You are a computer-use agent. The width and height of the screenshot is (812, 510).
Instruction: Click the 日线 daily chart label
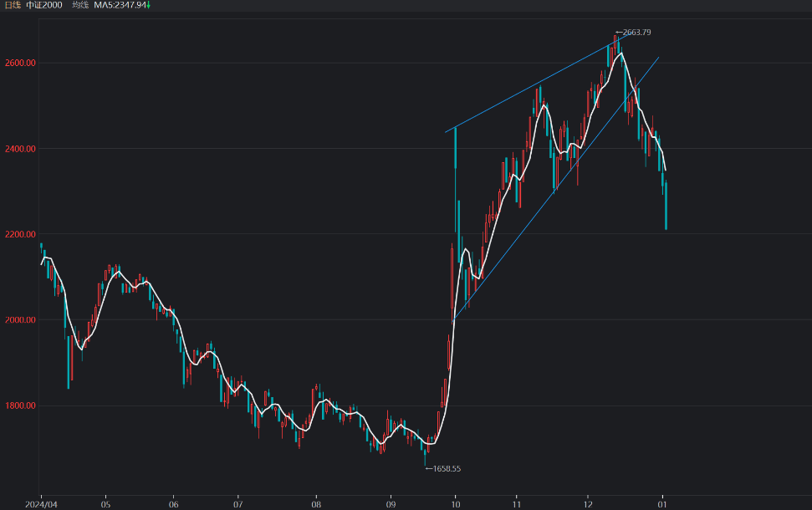[13, 5]
